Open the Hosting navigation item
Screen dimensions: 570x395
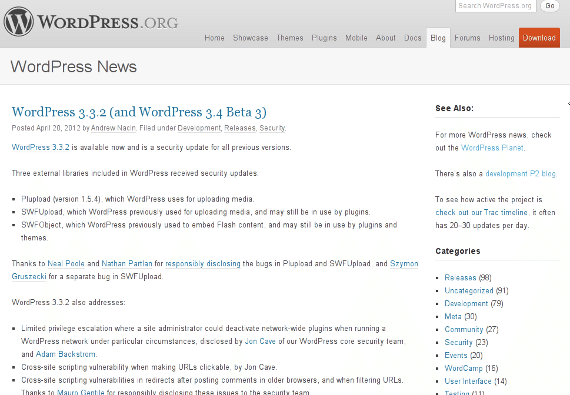(501, 38)
